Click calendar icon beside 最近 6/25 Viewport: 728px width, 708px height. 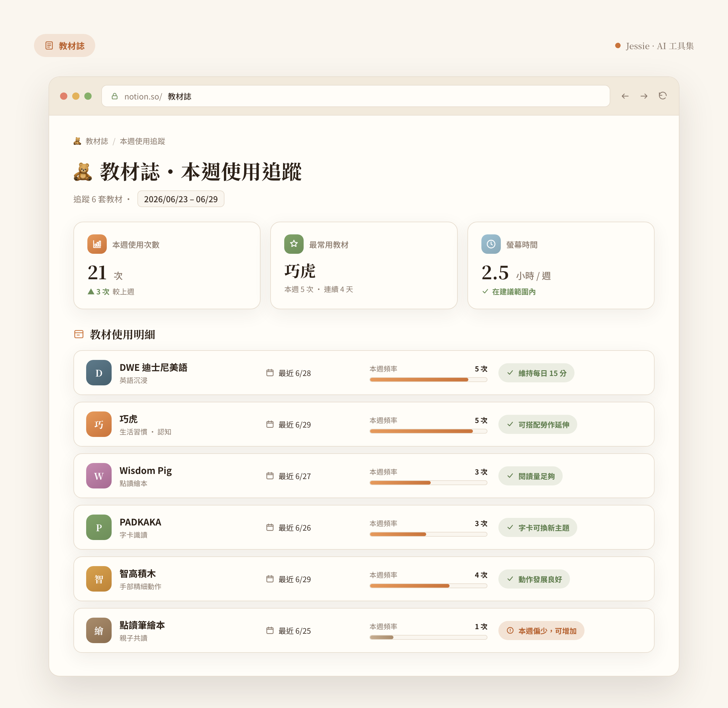270,631
